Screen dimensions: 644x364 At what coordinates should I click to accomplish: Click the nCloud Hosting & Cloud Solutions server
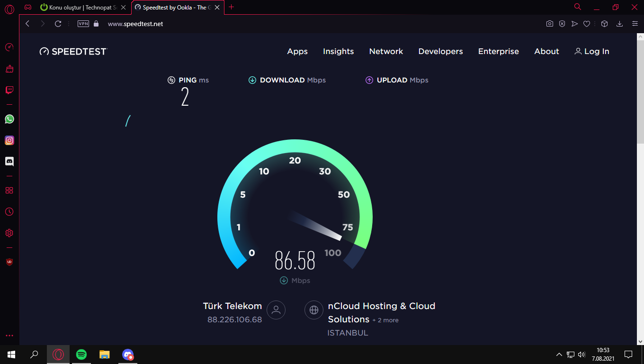coord(382,313)
